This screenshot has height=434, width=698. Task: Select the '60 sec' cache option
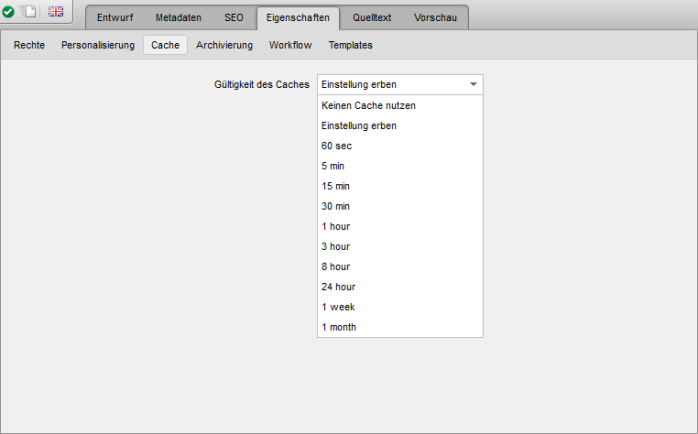click(x=336, y=146)
